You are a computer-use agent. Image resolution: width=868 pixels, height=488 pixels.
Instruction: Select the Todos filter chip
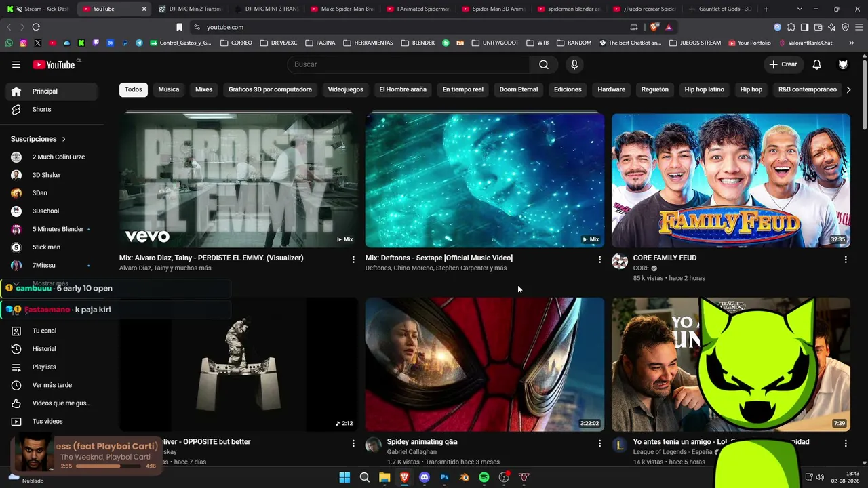coord(134,89)
